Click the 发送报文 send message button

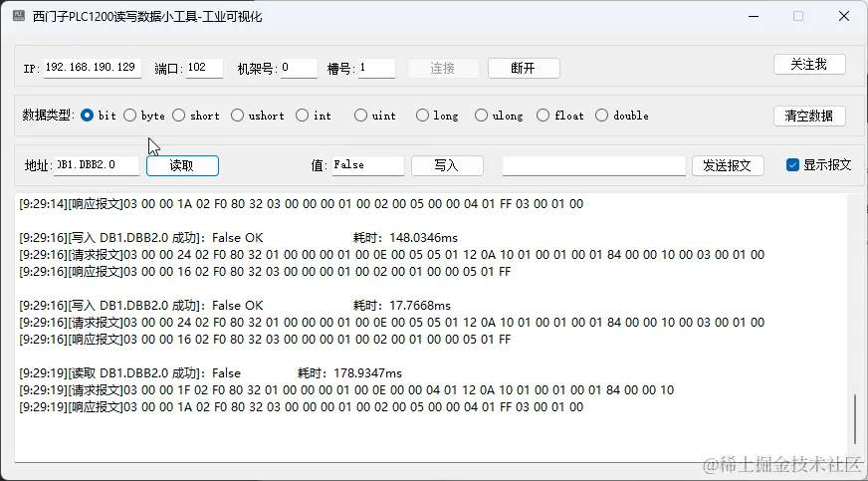point(728,165)
